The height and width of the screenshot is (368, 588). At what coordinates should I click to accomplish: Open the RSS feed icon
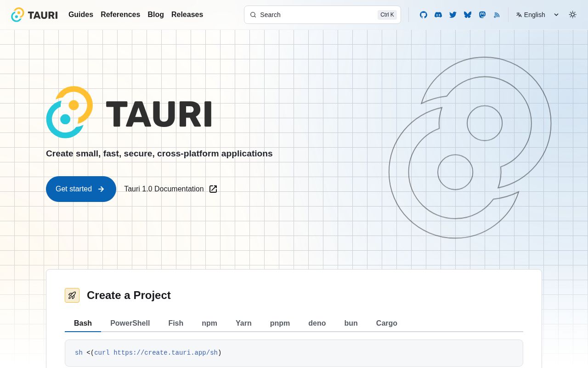(x=497, y=15)
